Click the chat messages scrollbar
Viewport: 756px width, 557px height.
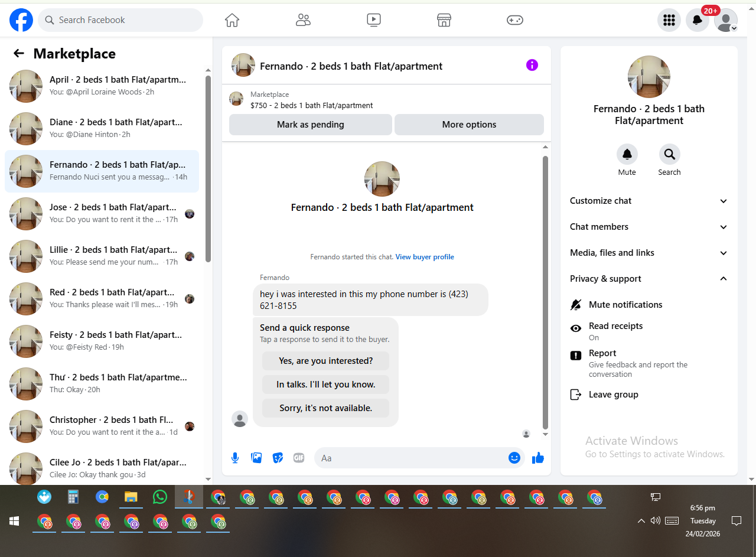pos(545,292)
